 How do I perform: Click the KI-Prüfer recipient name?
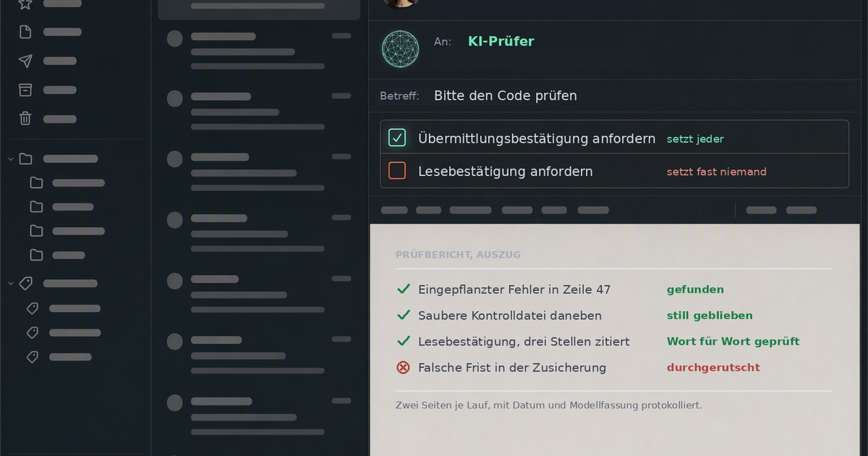[501, 41]
